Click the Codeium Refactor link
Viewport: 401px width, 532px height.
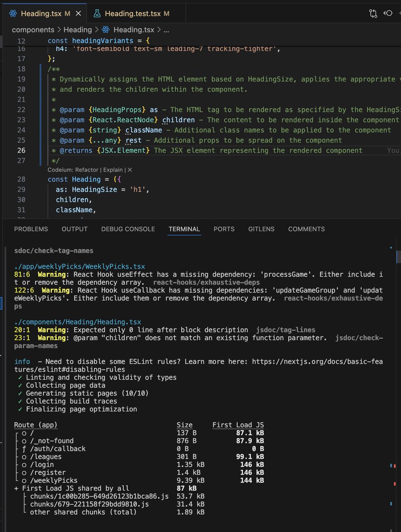pos(87,169)
